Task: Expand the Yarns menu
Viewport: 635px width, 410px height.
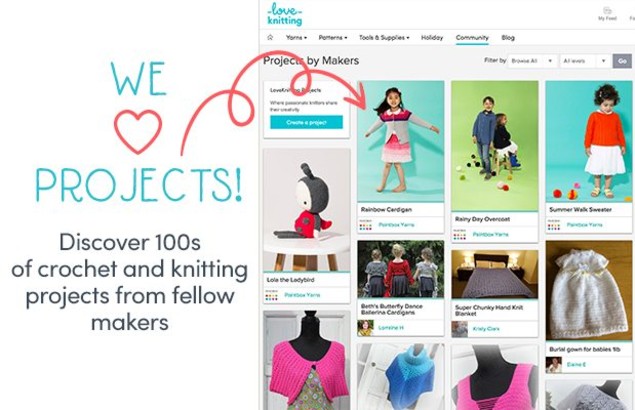Action: [x=296, y=38]
